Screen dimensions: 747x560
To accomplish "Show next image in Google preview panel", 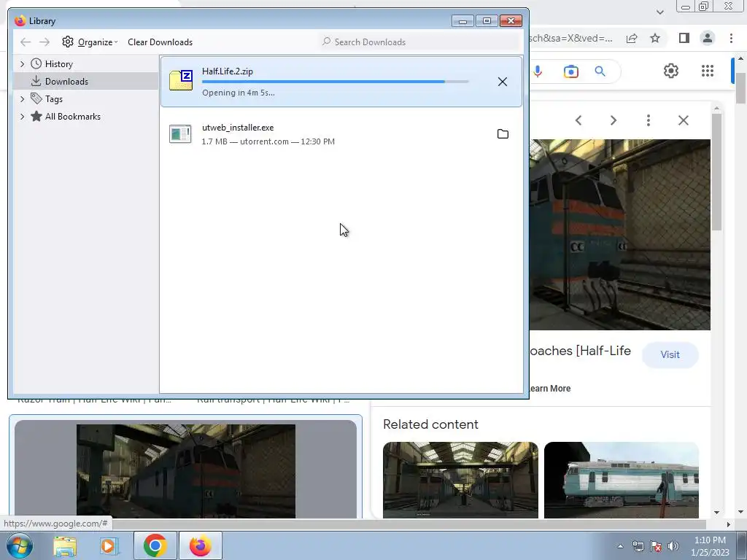I will point(613,120).
